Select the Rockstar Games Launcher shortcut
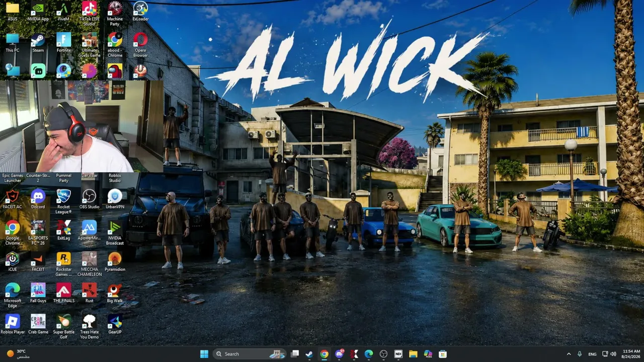Screen dimensions: 644x362 click(x=63, y=264)
